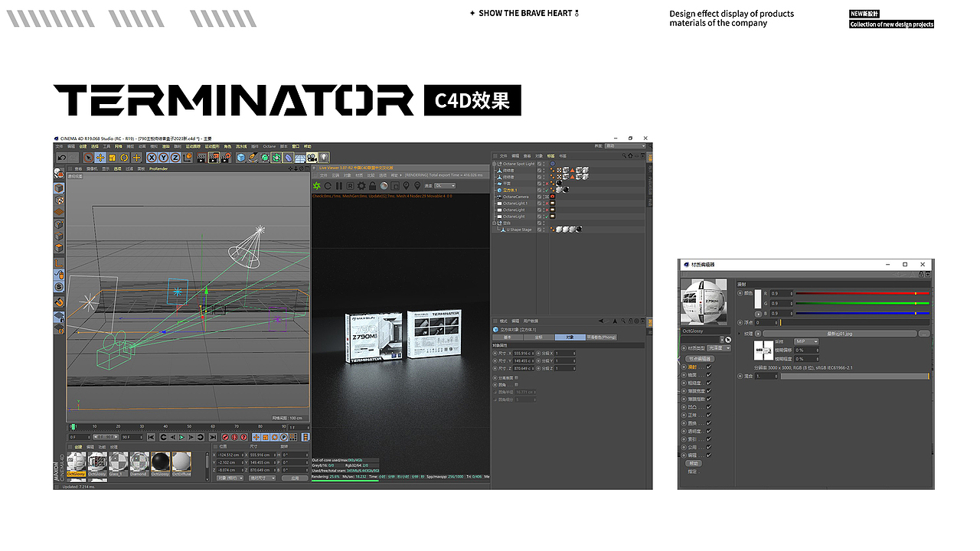Open the Phong smoothing tag tab
Screen dimensions: 980x551
click(601, 337)
